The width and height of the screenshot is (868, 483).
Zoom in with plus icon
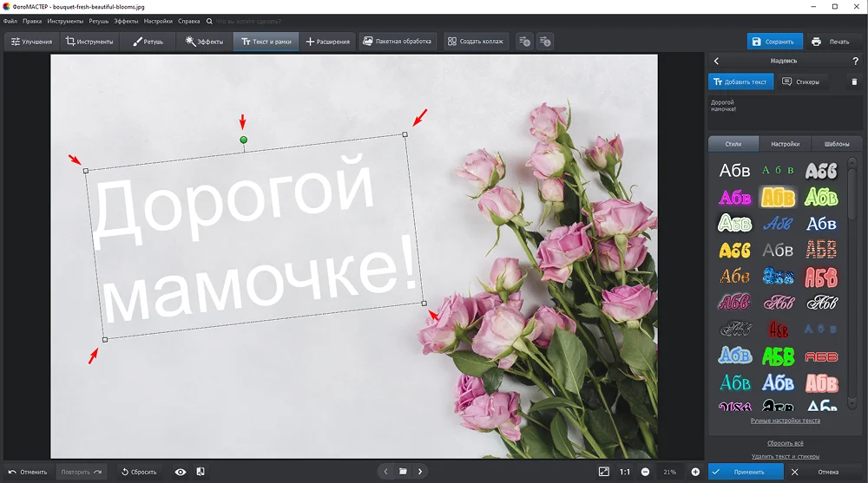point(695,472)
